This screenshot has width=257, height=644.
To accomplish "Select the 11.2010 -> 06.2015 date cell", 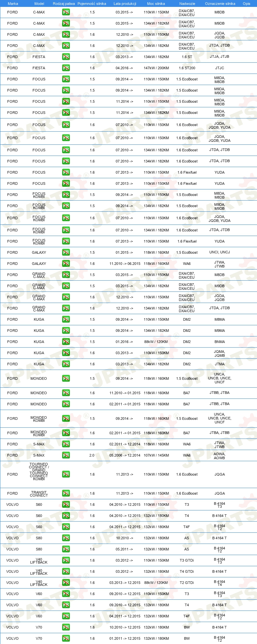I will click(x=125, y=264).
